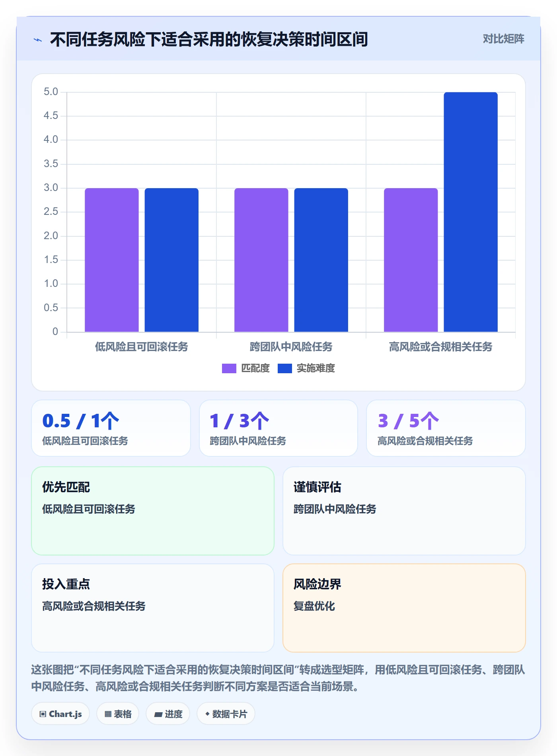This screenshot has height=756, width=557.
Task: Click 跨团队中风险任务 text in the 谨慎评估 card
Action: (x=335, y=509)
